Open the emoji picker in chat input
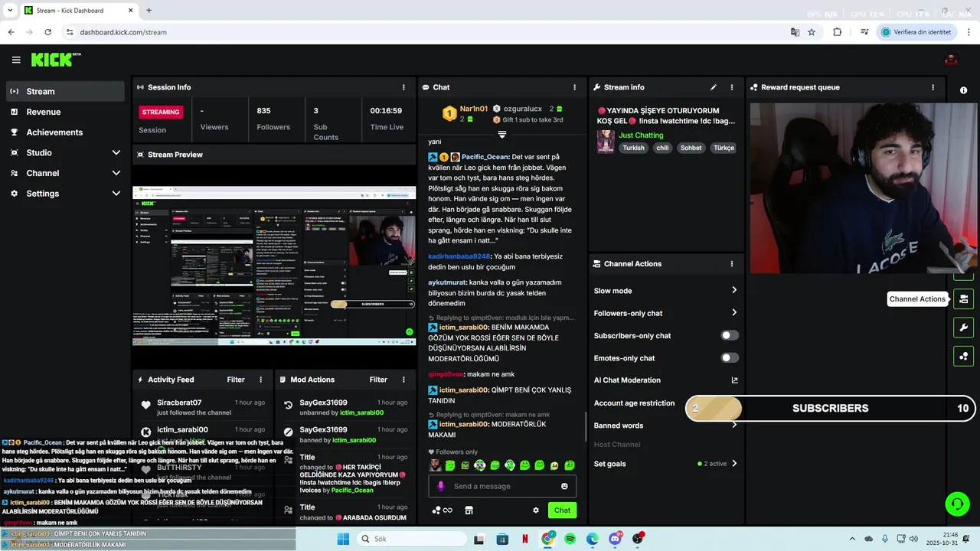The width and height of the screenshot is (980, 551). tap(564, 486)
